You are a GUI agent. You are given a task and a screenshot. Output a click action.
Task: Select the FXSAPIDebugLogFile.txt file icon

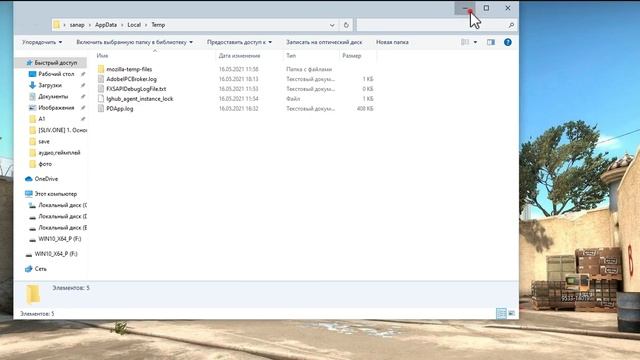(101, 89)
